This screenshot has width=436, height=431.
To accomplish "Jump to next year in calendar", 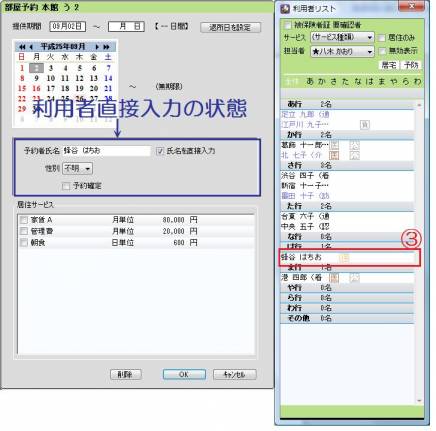I will 106,47.
